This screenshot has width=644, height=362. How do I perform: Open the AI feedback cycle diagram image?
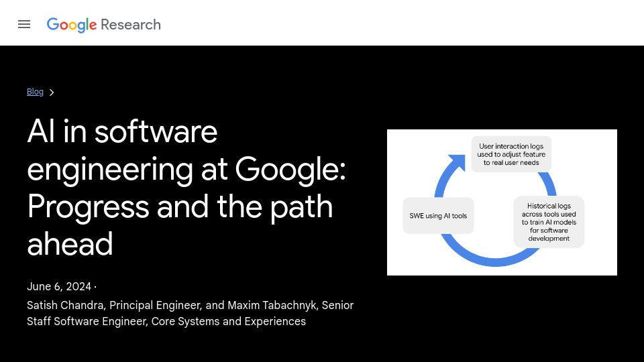pyautogui.click(x=502, y=202)
